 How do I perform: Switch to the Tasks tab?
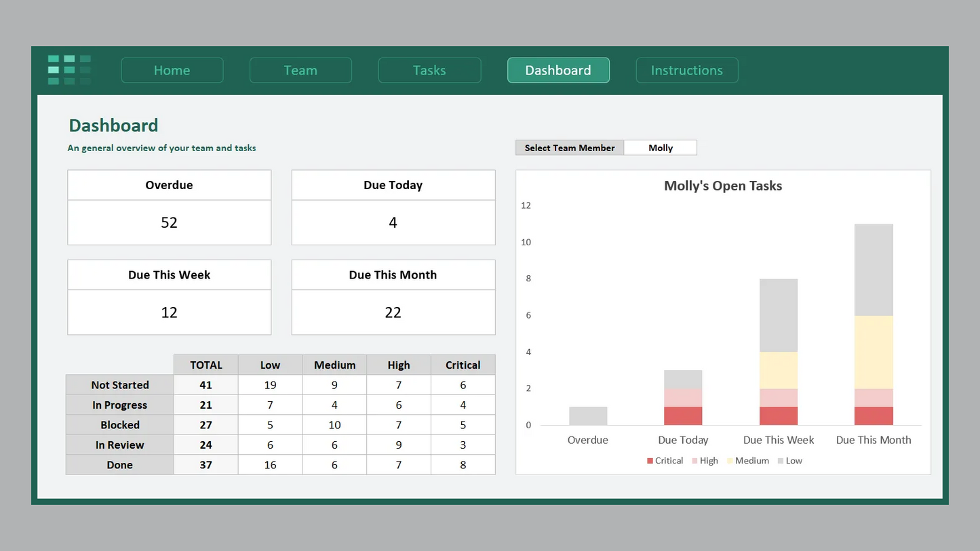(429, 70)
